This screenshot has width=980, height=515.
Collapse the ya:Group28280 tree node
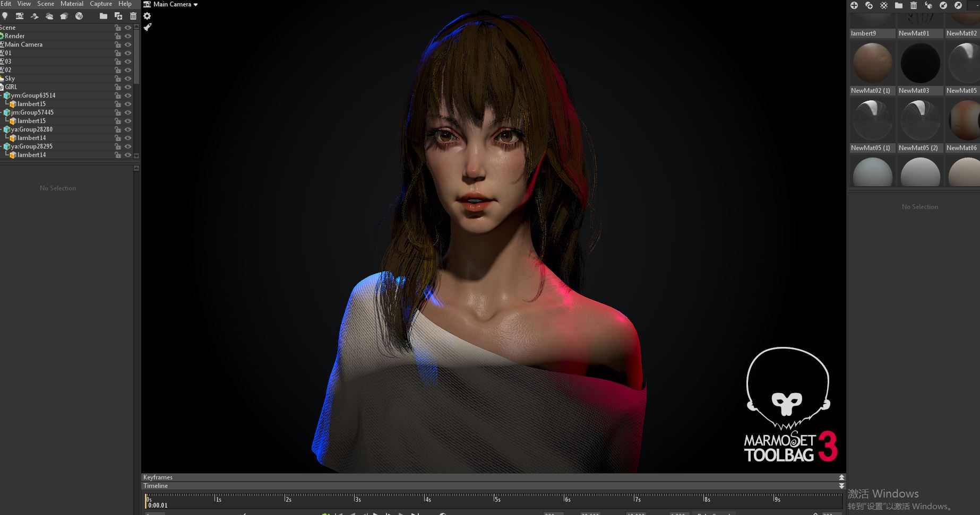tap(2, 129)
